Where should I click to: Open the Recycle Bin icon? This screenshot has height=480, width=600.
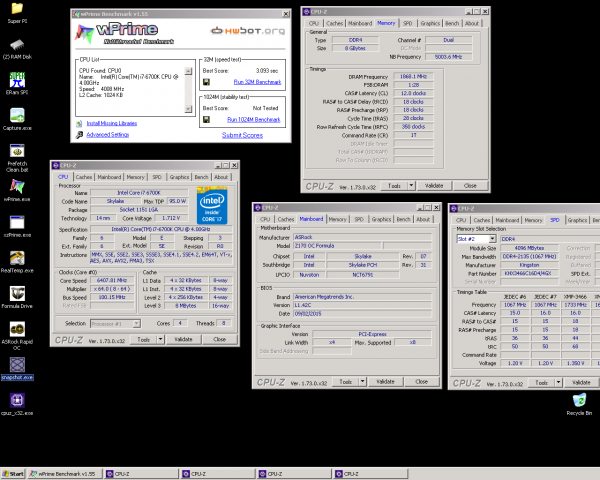point(579,400)
